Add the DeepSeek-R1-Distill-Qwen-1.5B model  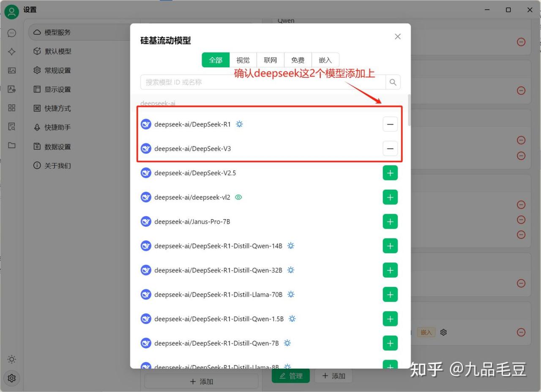pyautogui.click(x=390, y=319)
